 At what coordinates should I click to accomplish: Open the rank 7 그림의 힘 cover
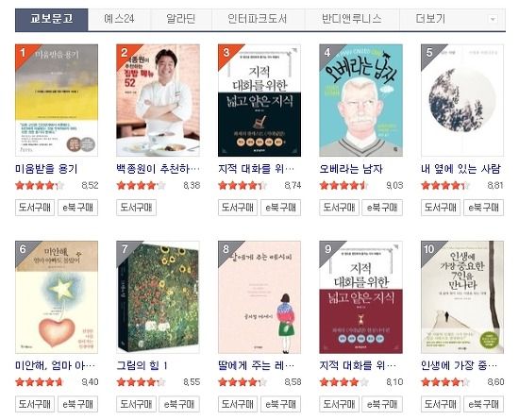point(158,297)
